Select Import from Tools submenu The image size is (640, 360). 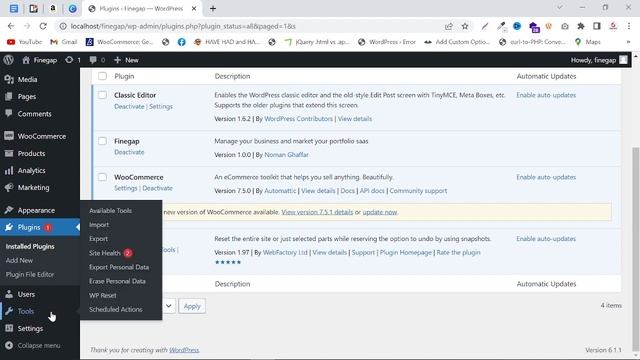coord(99,225)
